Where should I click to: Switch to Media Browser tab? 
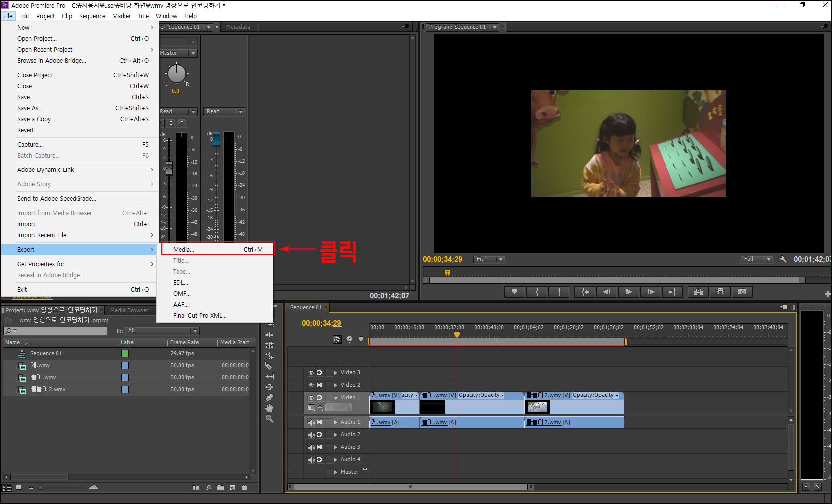129,310
